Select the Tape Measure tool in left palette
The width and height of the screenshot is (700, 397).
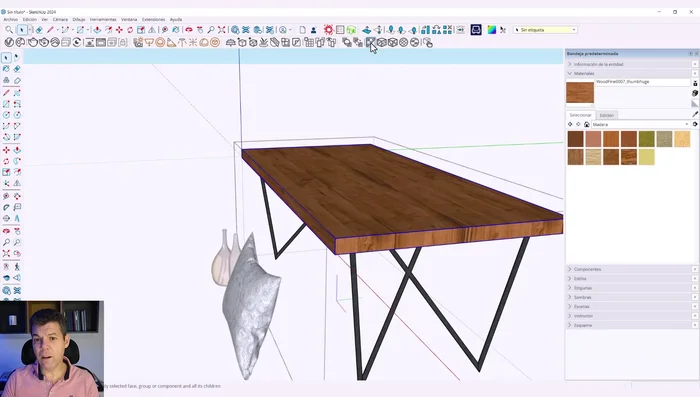(6, 196)
